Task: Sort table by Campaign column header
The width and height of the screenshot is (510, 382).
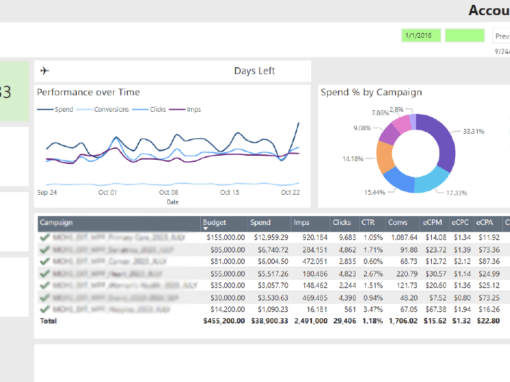Action: [56, 222]
